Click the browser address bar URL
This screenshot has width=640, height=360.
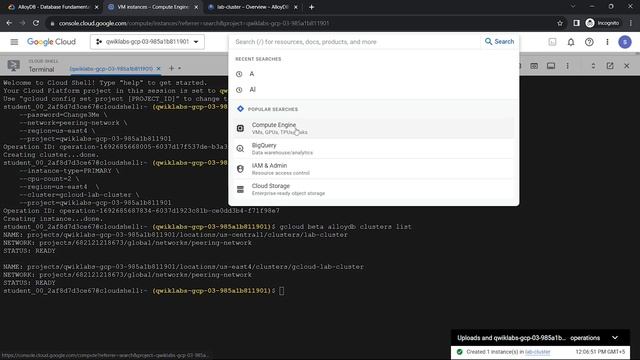coord(194,23)
